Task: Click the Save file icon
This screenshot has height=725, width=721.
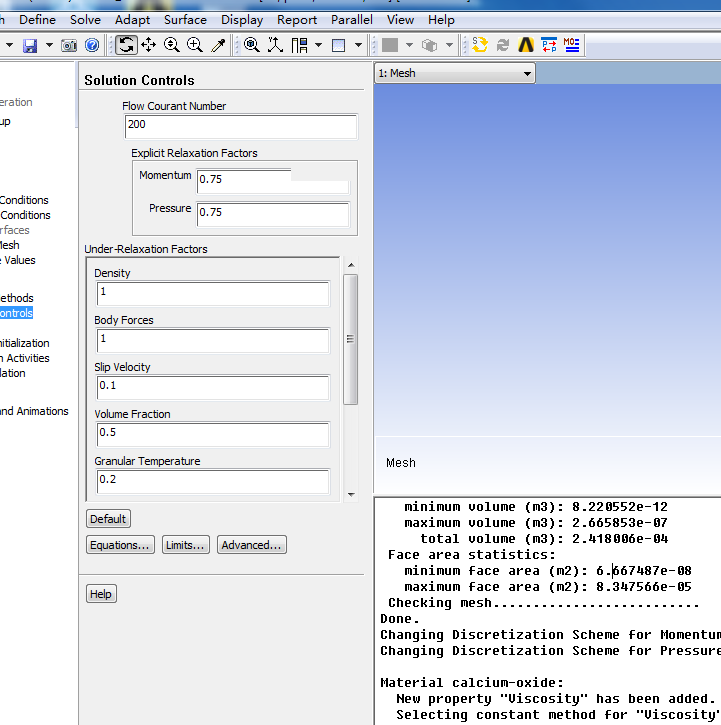Action: click(30, 45)
